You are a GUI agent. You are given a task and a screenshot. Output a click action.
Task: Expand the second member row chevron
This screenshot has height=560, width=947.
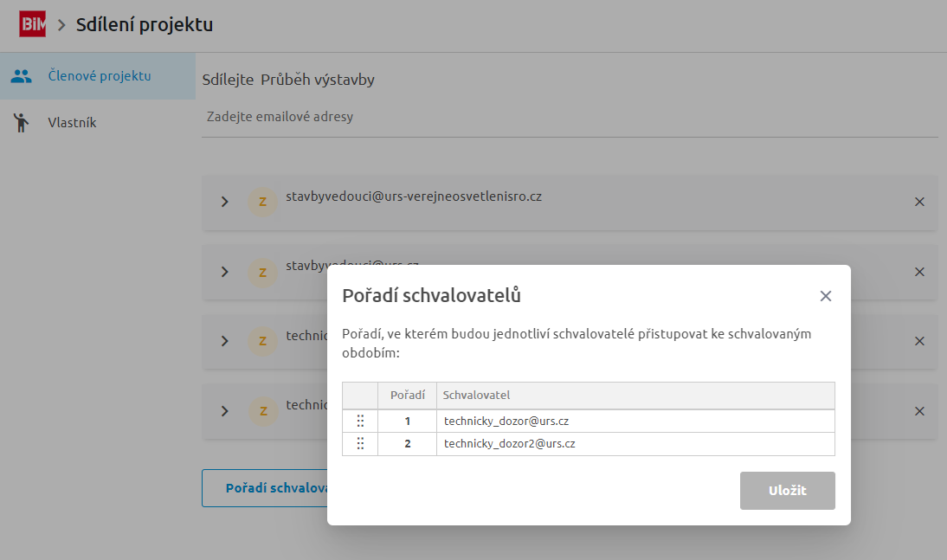225,272
